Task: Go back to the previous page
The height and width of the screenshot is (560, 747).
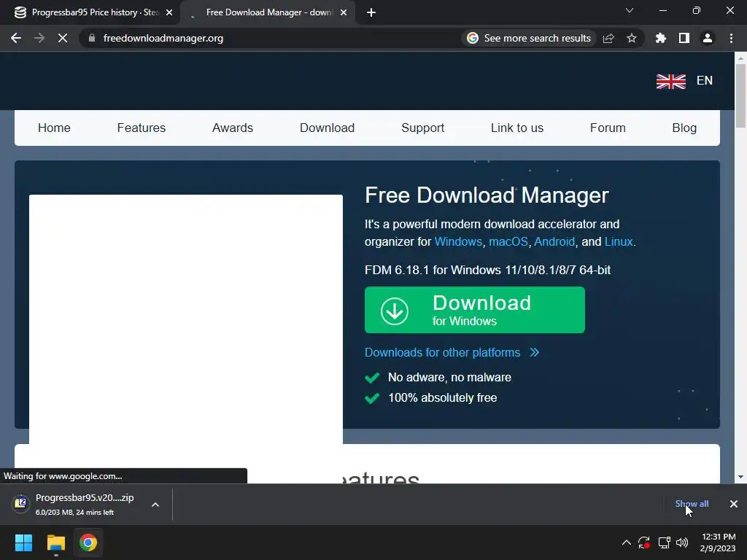Action: pos(16,38)
